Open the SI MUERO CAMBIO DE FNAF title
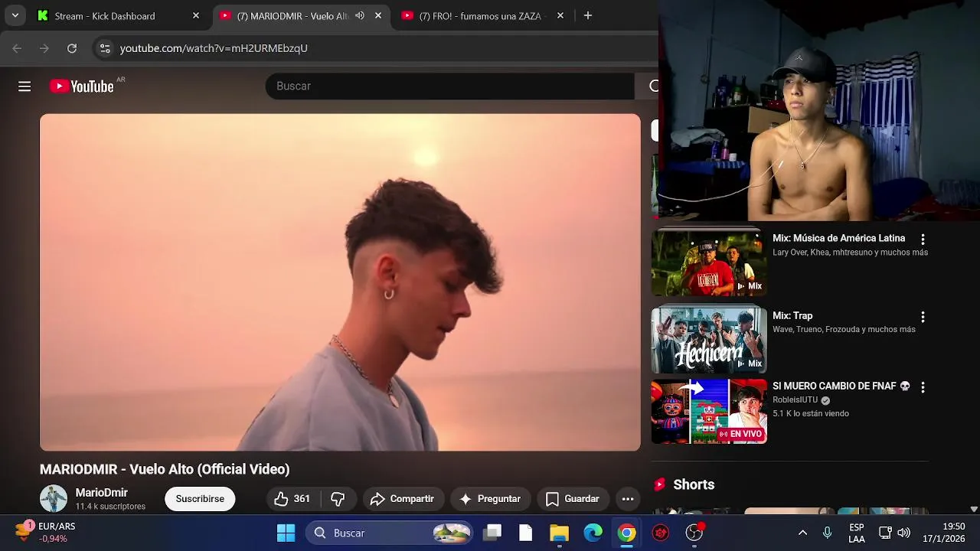Screen dimensions: 980x551 (x=841, y=386)
